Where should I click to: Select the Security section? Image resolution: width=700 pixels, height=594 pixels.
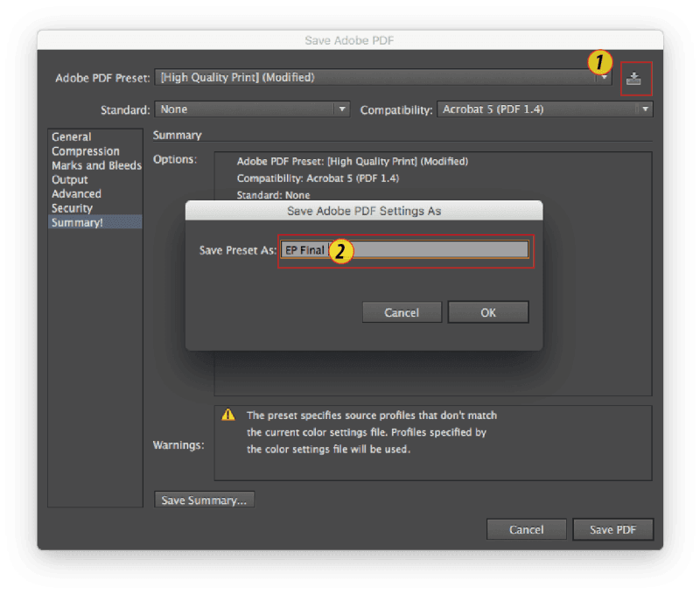pyautogui.click(x=72, y=208)
